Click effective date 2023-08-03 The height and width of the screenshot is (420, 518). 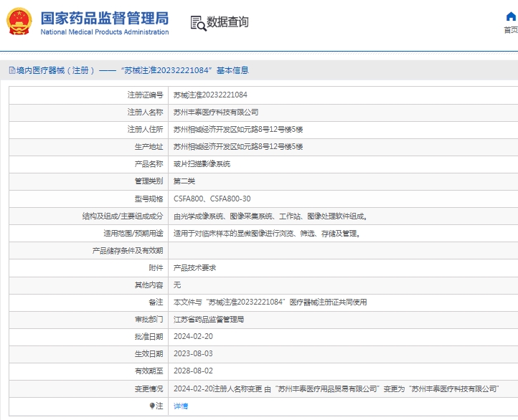point(193,353)
